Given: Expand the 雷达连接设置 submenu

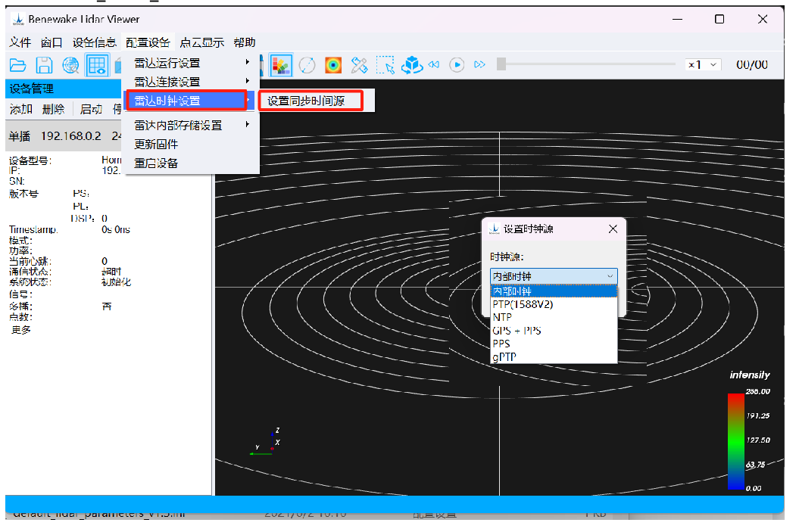Looking at the screenshot, I should pyautogui.click(x=191, y=82).
